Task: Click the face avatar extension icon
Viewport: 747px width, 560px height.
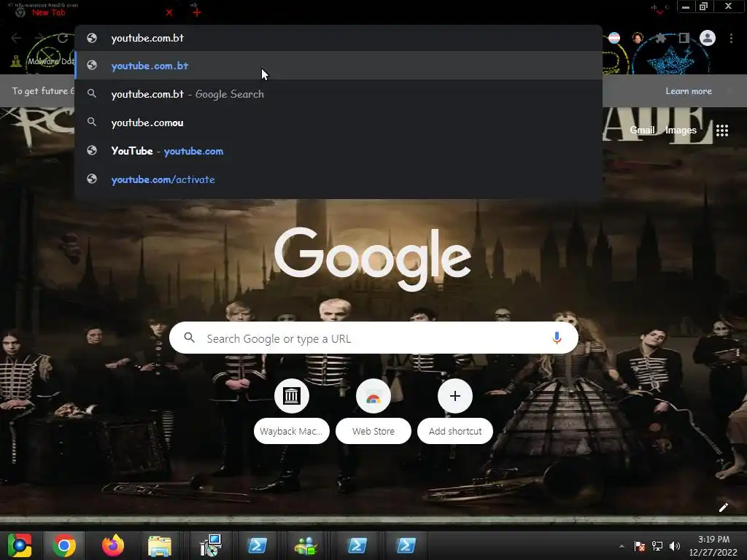Action: pos(638,38)
